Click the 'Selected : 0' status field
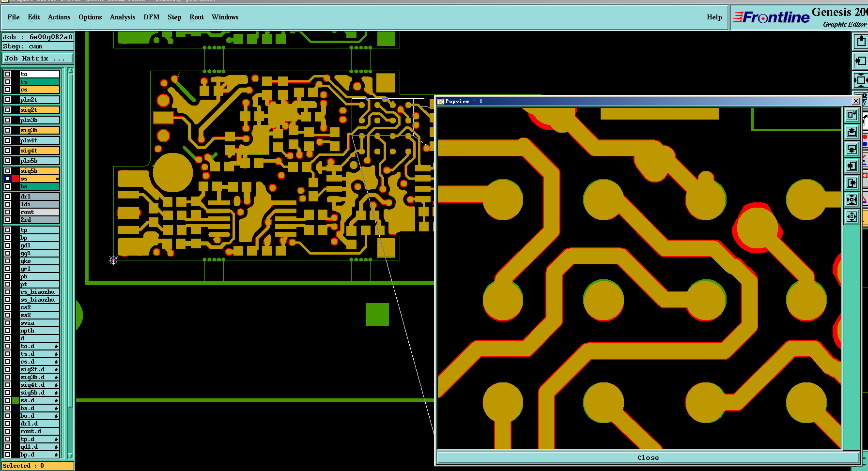 (x=38, y=466)
